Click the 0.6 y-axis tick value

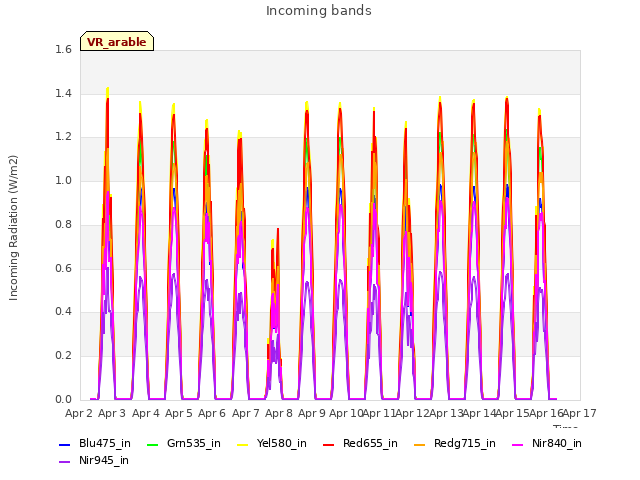point(63,268)
